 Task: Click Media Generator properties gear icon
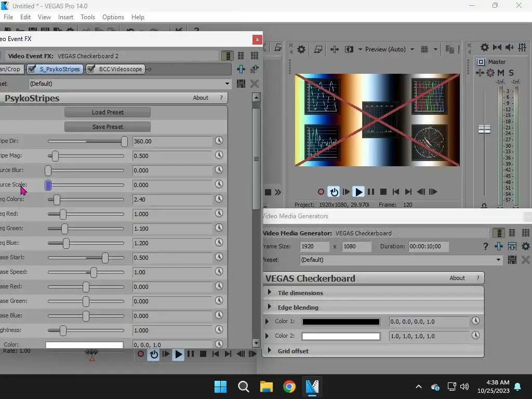tap(526, 246)
